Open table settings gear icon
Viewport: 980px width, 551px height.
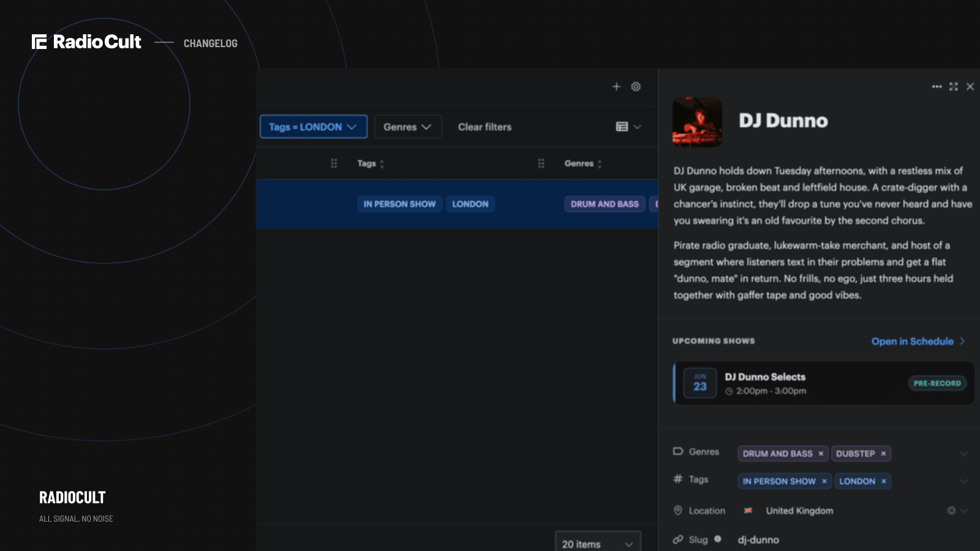(636, 86)
